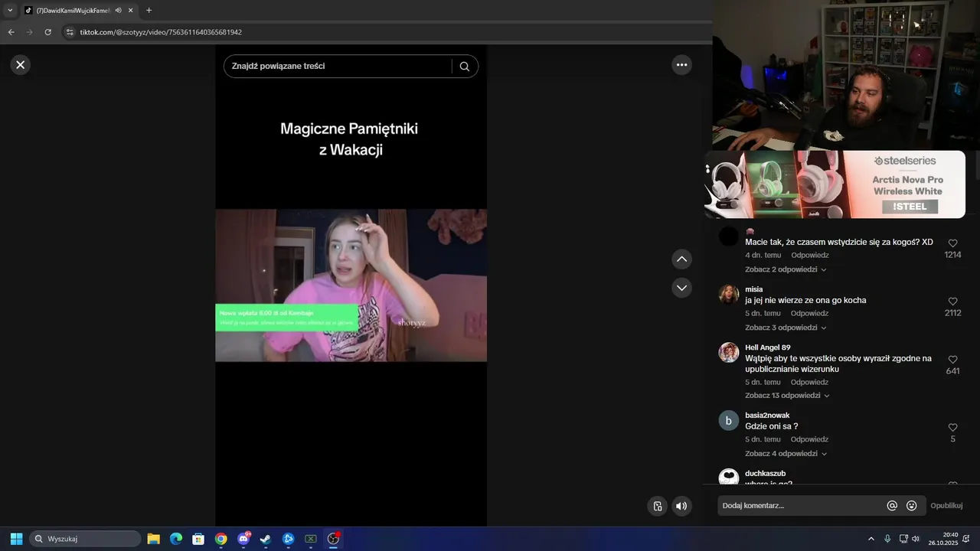Click username duchkaszub
The width and height of the screenshot is (980, 551).
tap(765, 474)
